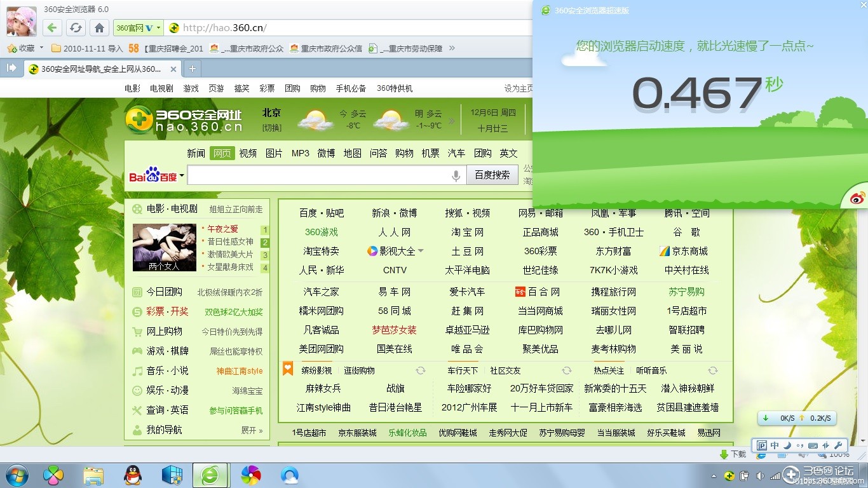The width and height of the screenshot is (868, 488).
Task: Click the IME P logo icon
Action: coord(762,445)
